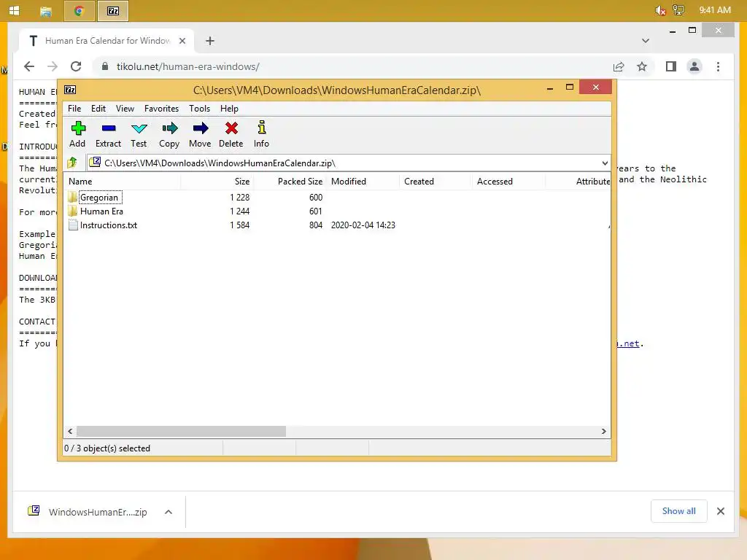Go back in Chrome
The width and height of the screenshot is (747, 560).
point(29,66)
